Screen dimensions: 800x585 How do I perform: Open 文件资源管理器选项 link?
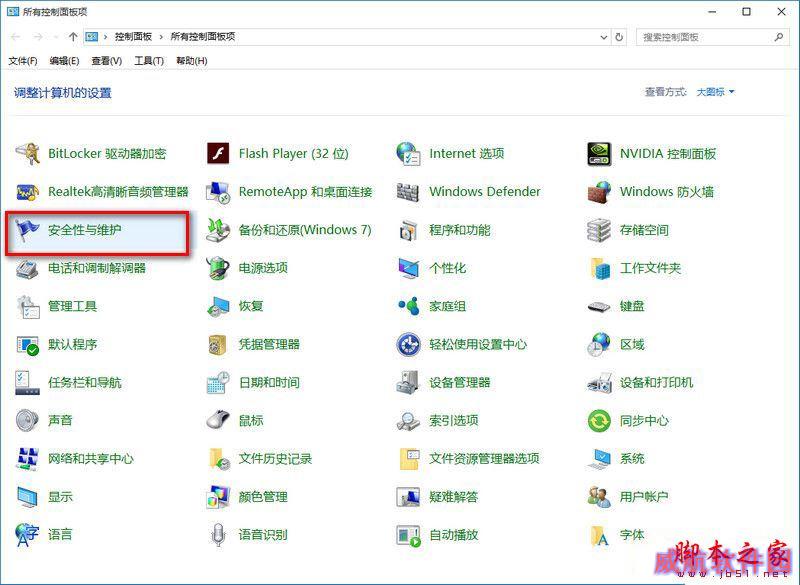(484, 459)
